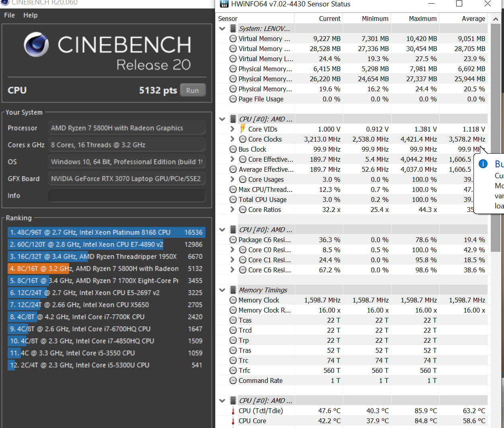Click the Tcas timing icon
Screen dimensions: 504x428
233,320
